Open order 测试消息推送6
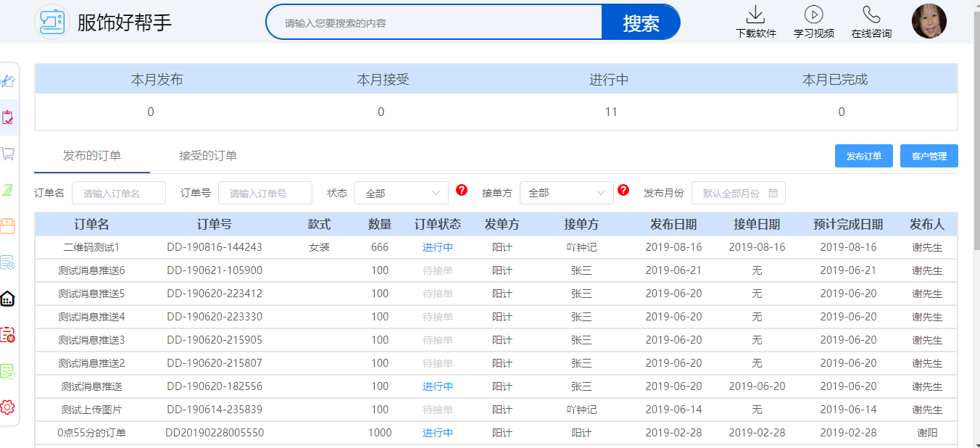This screenshot has height=448, width=980. pos(91,270)
